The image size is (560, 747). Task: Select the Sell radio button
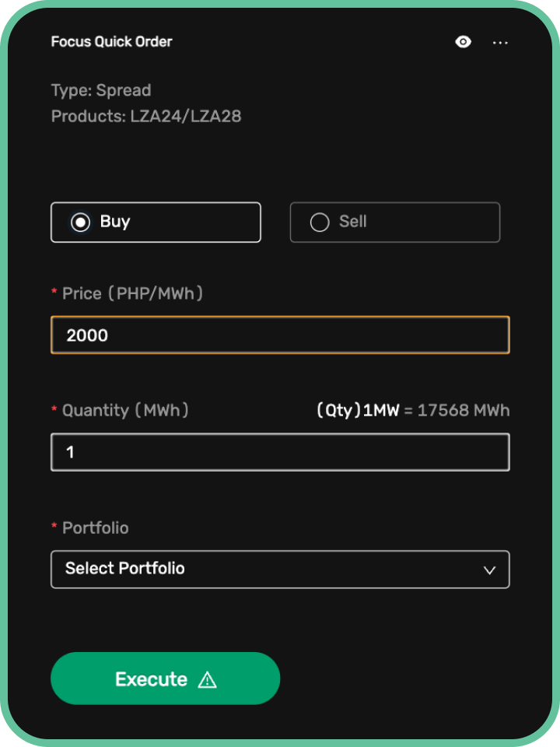point(320,222)
